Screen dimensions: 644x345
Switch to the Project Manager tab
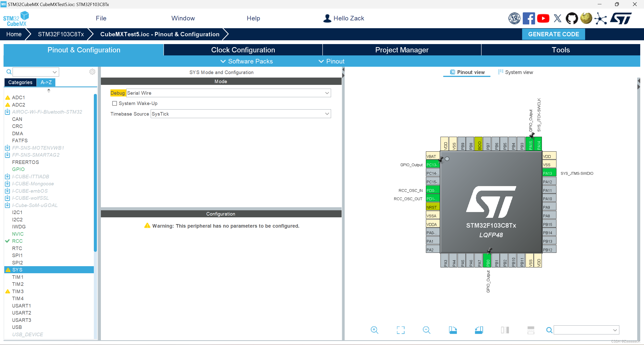point(402,50)
